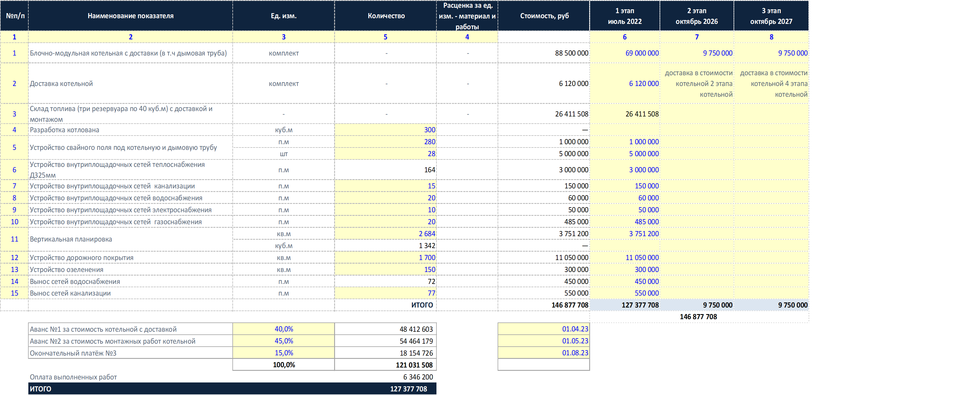
Task: Select quantity 72 for 'Вынос сетей водоснабжения'
Action: click(386, 282)
